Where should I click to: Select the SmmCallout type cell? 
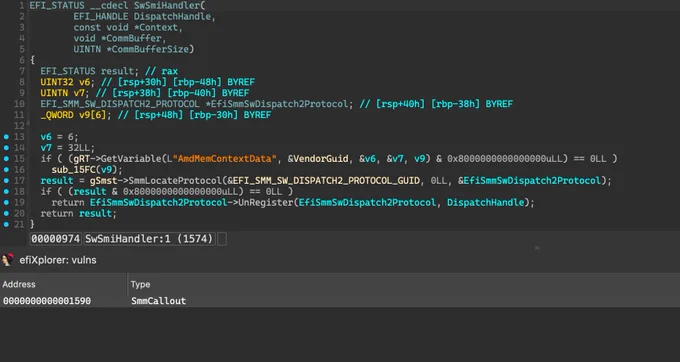[158, 301]
